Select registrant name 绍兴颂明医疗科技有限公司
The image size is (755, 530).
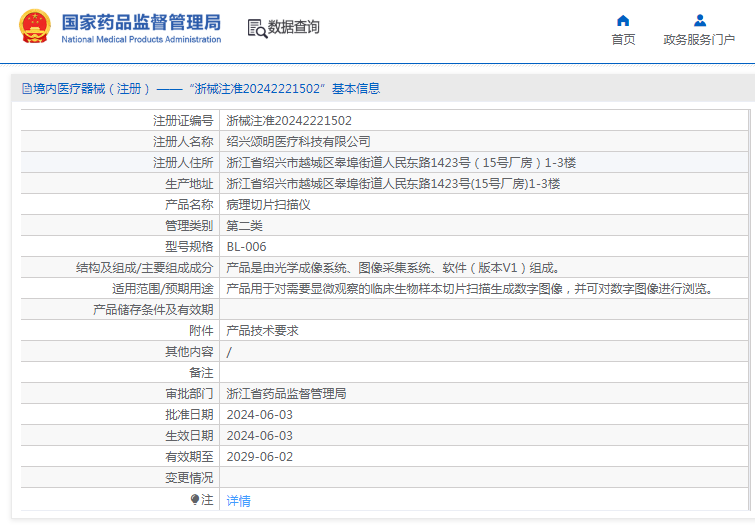pyautogui.click(x=299, y=142)
